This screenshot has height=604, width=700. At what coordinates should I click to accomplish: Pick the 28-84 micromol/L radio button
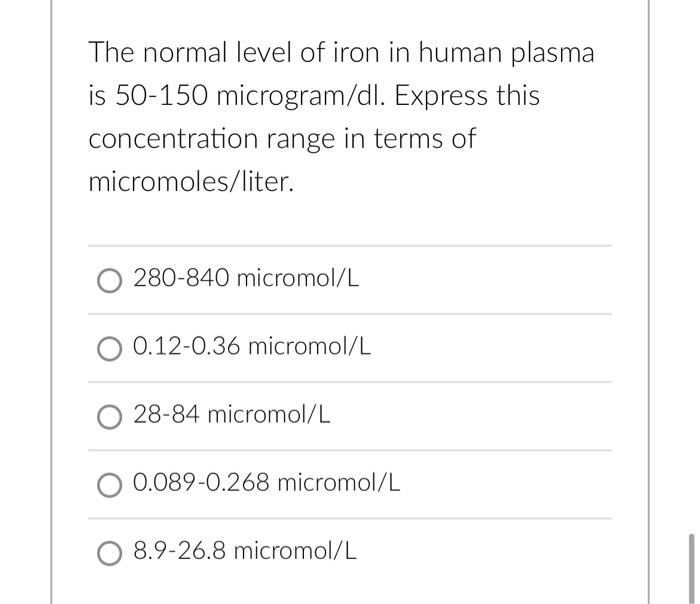click(x=110, y=415)
